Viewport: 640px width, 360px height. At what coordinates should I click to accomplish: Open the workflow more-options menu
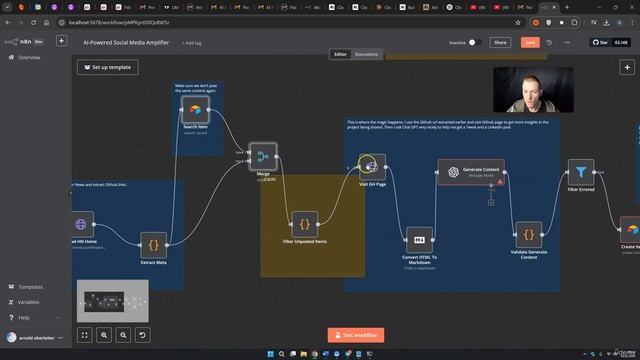coord(567,42)
